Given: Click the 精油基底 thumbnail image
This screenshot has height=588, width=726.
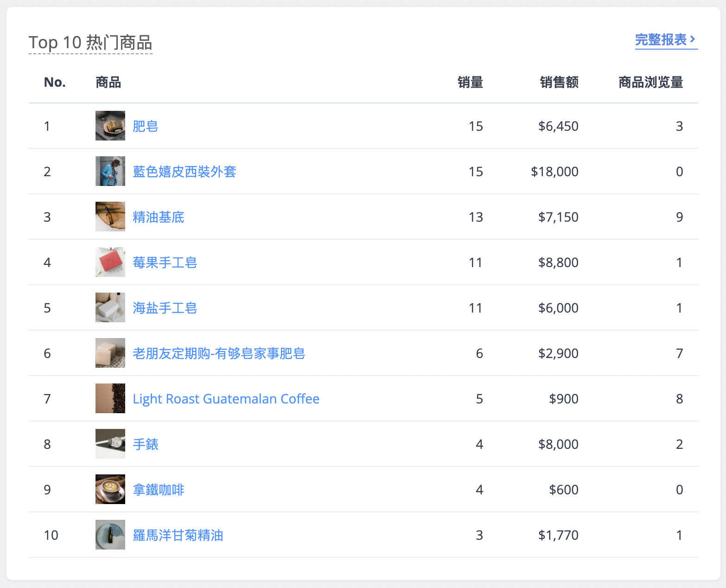Looking at the screenshot, I should [110, 217].
